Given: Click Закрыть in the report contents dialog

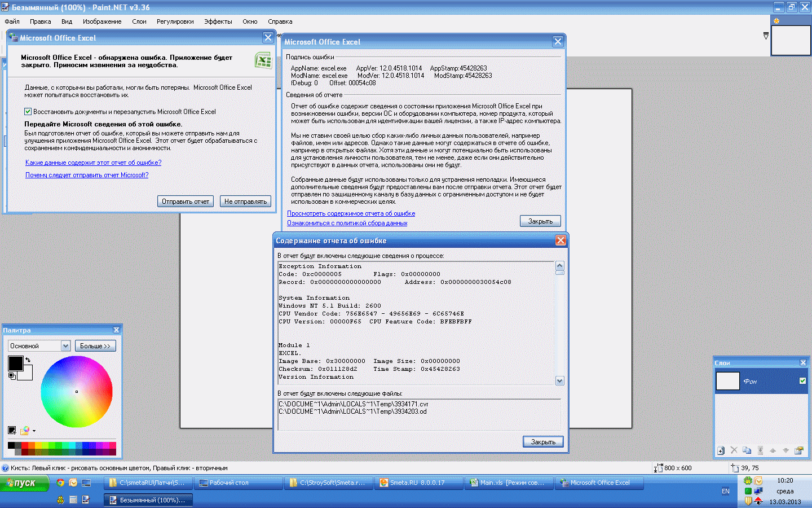Looking at the screenshot, I should (x=543, y=442).
